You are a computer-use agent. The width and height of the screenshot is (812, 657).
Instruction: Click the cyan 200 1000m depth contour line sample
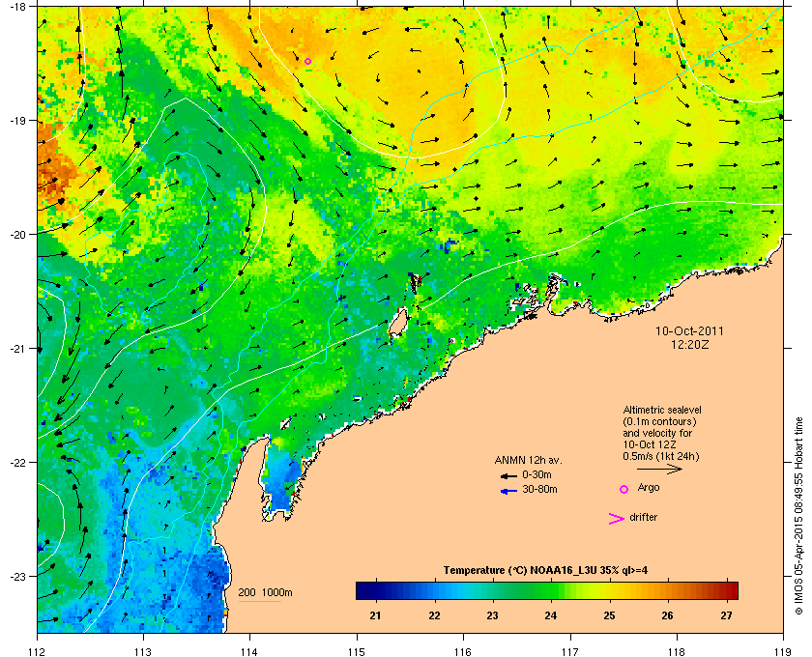click(x=259, y=602)
